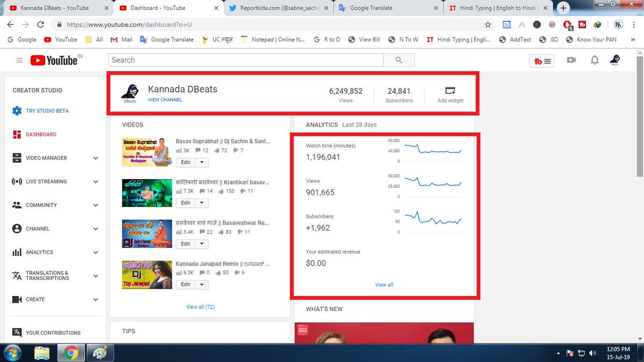Open a new Chrome tab
644x362 pixels.
click(x=563, y=8)
